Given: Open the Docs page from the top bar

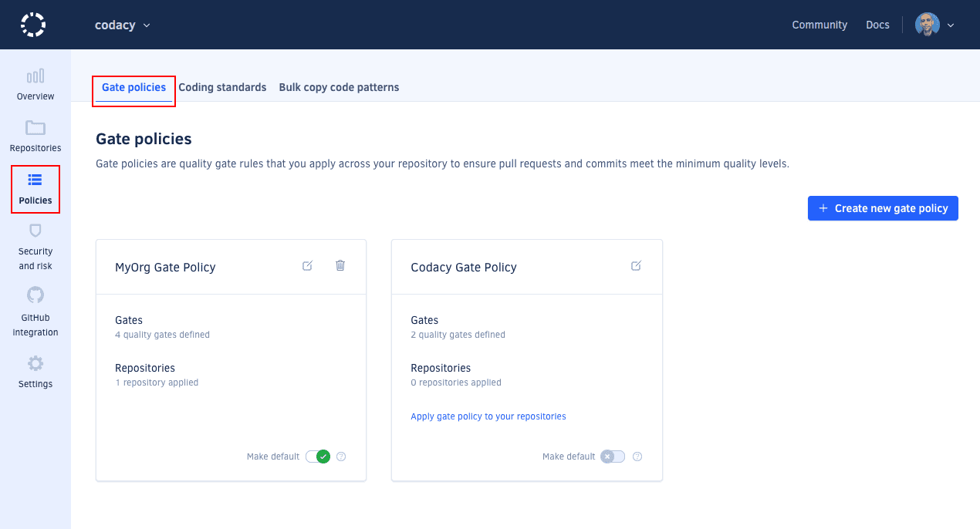Looking at the screenshot, I should pos(877,24).
